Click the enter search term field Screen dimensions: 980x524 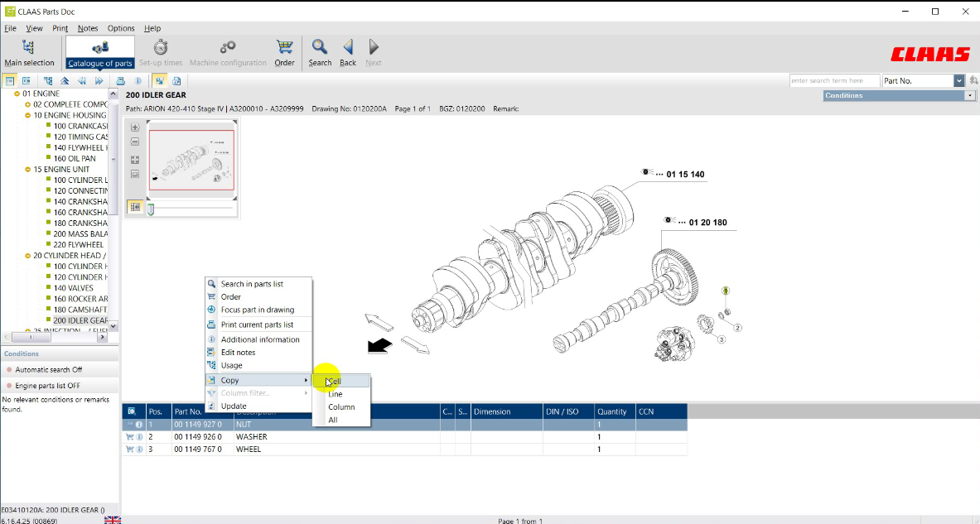834,80
